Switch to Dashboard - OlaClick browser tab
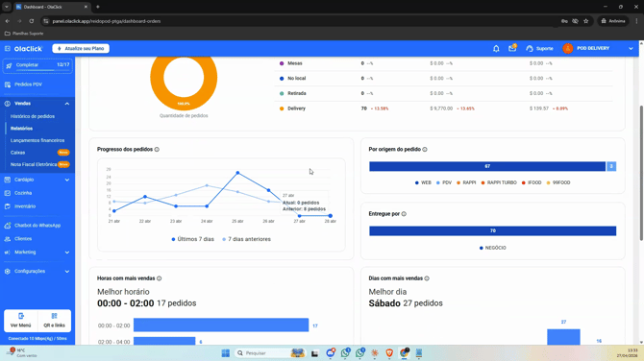The width and height of the screenshot is (644, 361). pyautogui.click(x=52, y=7)
